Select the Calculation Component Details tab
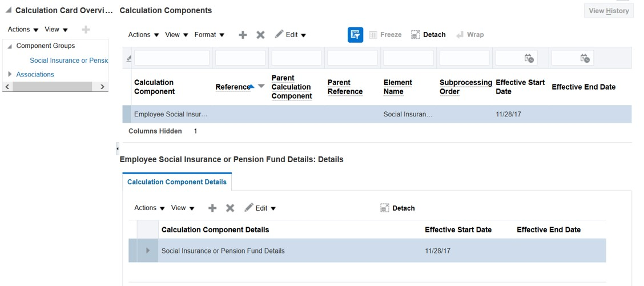Image resolution: width=644 pixels, height=286 pixels. pos(177,182)
